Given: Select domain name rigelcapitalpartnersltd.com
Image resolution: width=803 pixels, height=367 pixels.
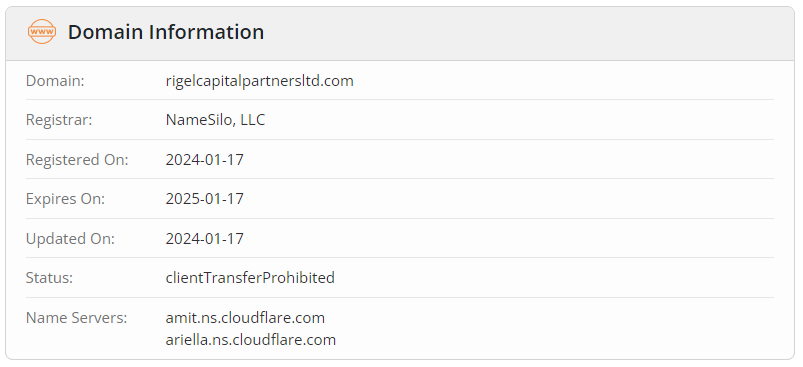Looking at the screenshot, I should click(x=260, y=81).
